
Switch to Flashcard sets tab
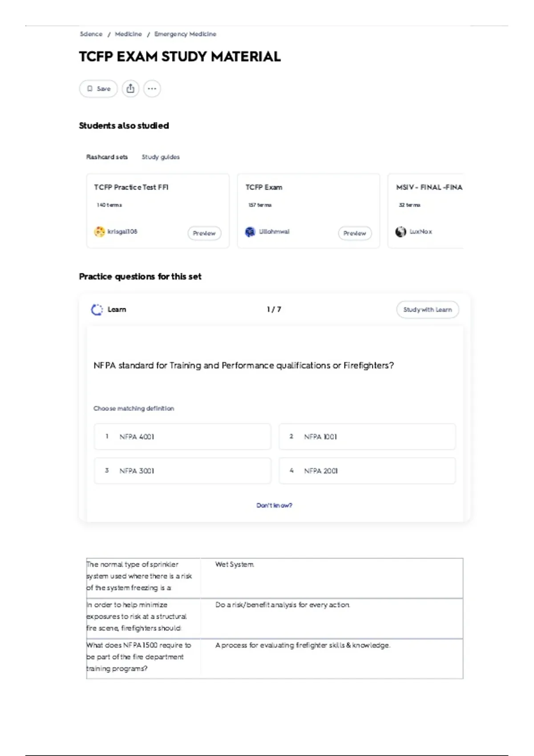click(107, 157)
